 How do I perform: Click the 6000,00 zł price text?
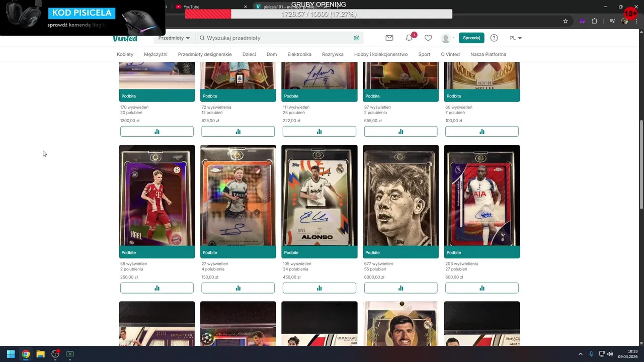click(x=374, y=277)
